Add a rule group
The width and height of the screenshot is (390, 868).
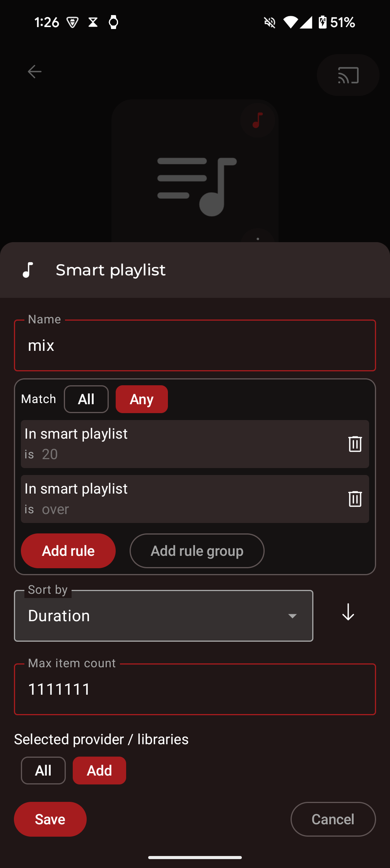(197, 551)
